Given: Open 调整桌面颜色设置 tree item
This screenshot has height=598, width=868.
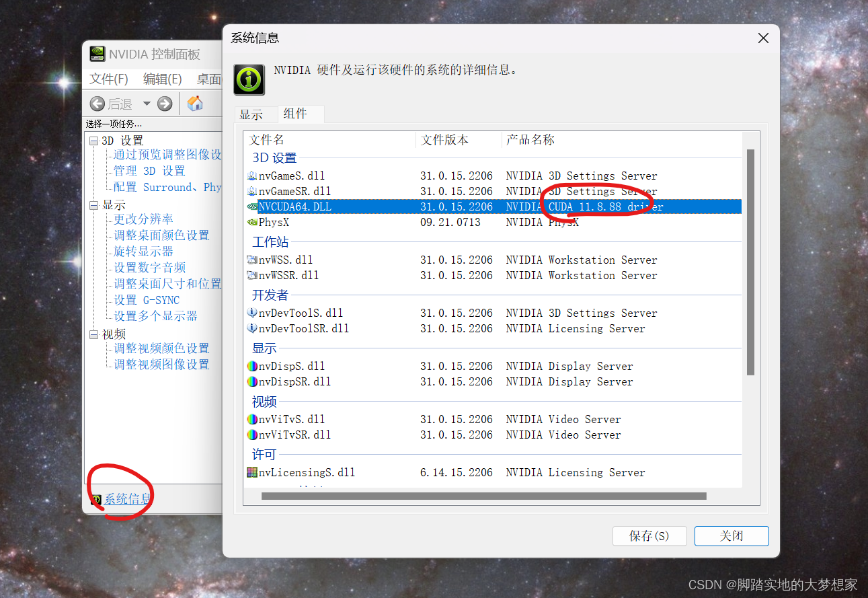Looking at the screenshot, I should pos(161,235).
